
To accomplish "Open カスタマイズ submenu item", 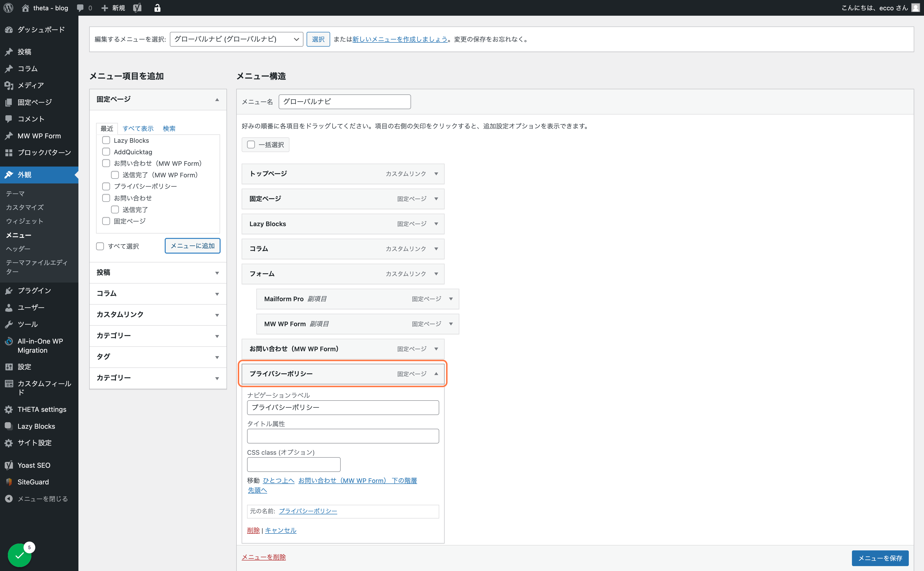I will [x=25, y=207].
